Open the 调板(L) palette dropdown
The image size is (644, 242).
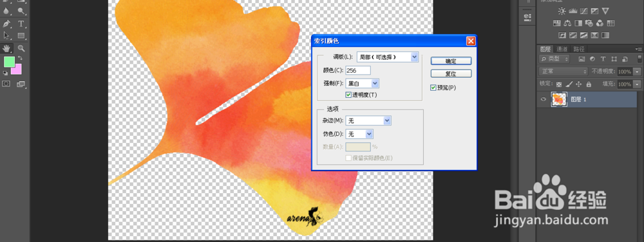(x=414, y=57)
